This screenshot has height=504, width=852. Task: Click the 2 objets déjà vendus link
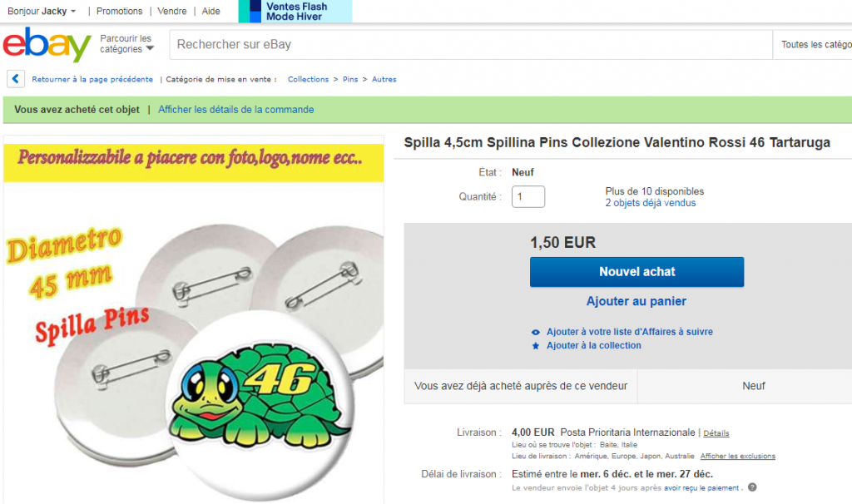tap(651, 203)
